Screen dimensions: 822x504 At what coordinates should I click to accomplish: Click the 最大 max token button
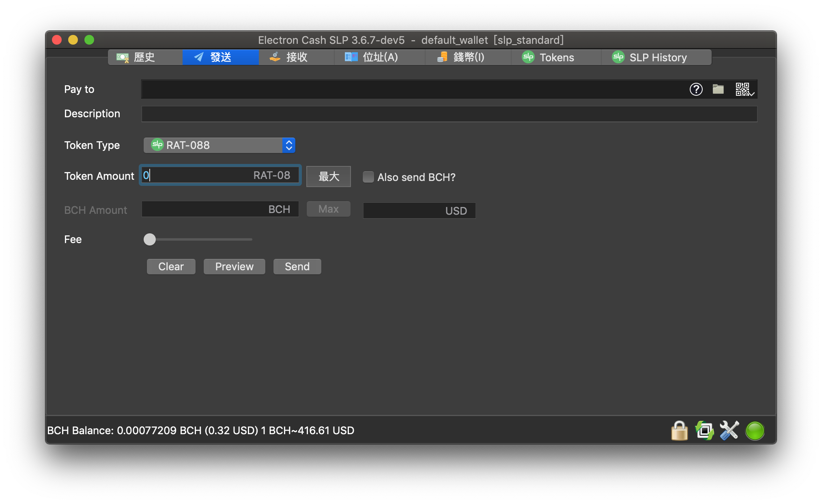pyautogui.click(x=329, y=177)
